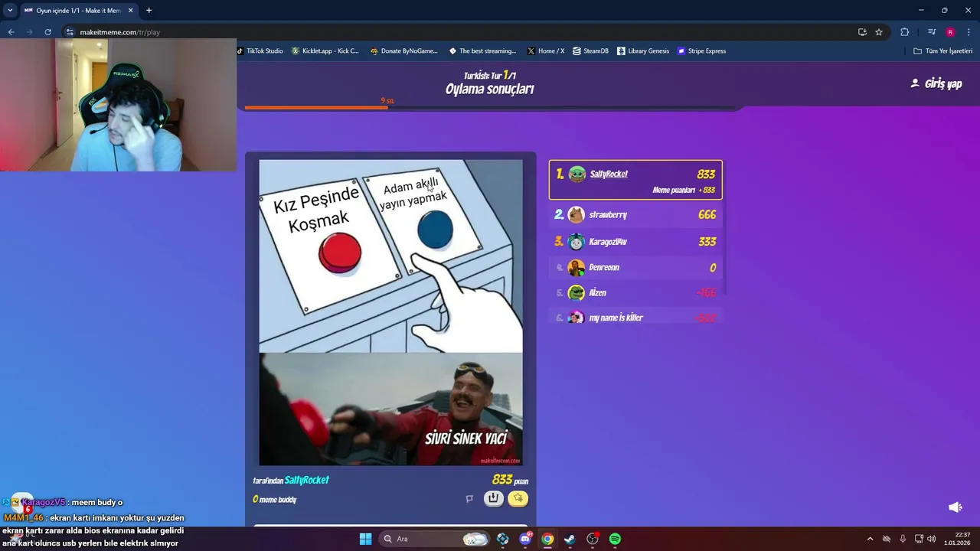The height and width of the screenshot is (551, 980).
Task: Open a new browser tab
Action: (x=149, y=11)
